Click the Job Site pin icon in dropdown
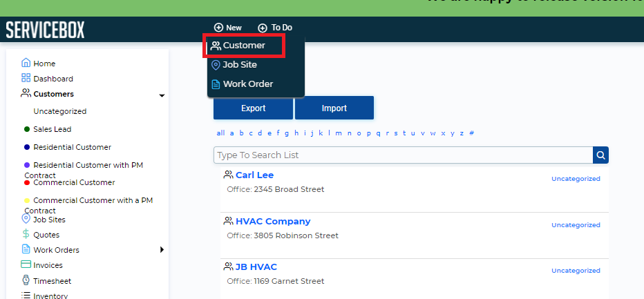The height and width of the screenshot is (299, 644). [x=216, y=65]
